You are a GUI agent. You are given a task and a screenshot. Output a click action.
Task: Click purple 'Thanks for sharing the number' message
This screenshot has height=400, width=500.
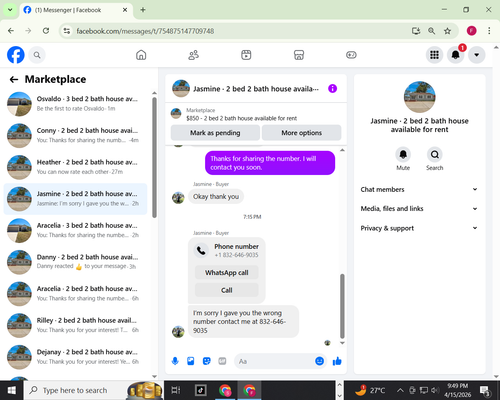pyautogui.click(x=270, y=163)
